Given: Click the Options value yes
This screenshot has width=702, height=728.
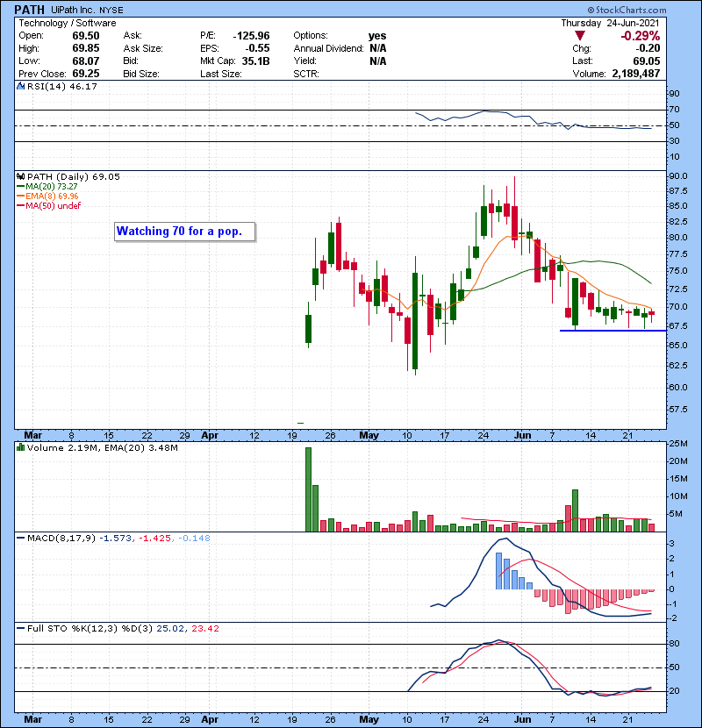Looking at the screenshot, I should coord(377,36).
